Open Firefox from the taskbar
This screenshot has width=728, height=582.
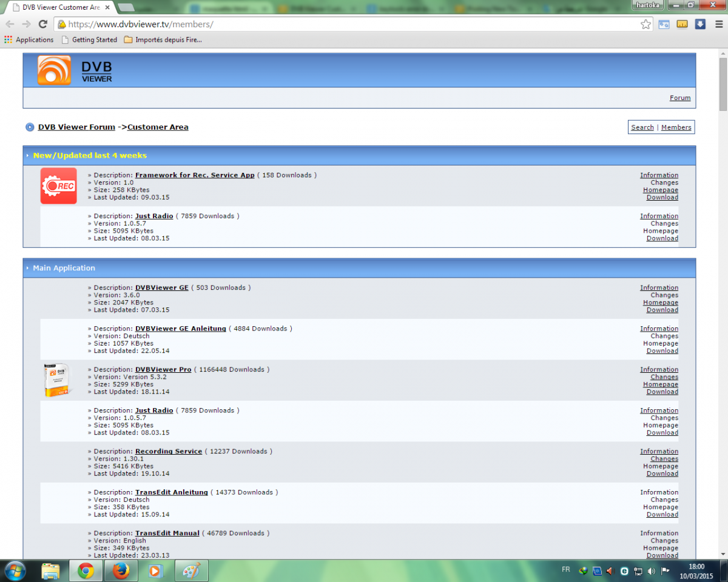click(121, 570)
